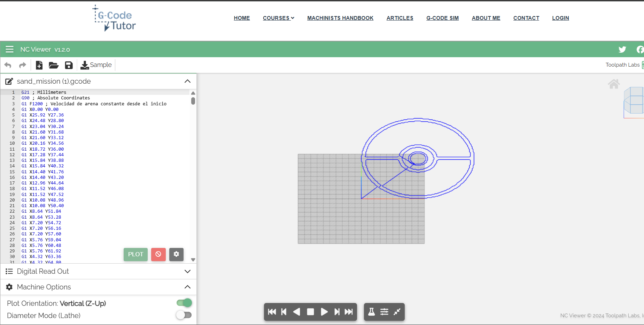Load the Sample G-code
644x325 pixels.
coord(96,65)
